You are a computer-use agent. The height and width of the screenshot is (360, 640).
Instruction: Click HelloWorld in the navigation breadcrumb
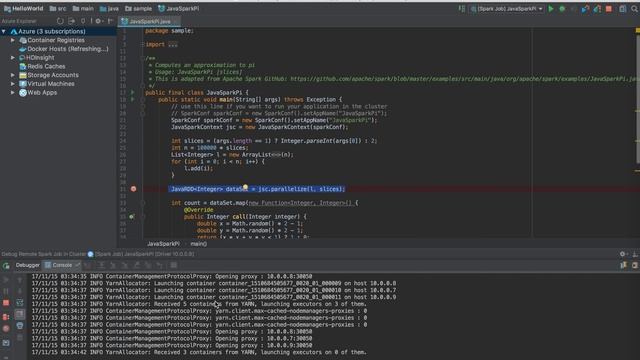(x=23, y=9)
